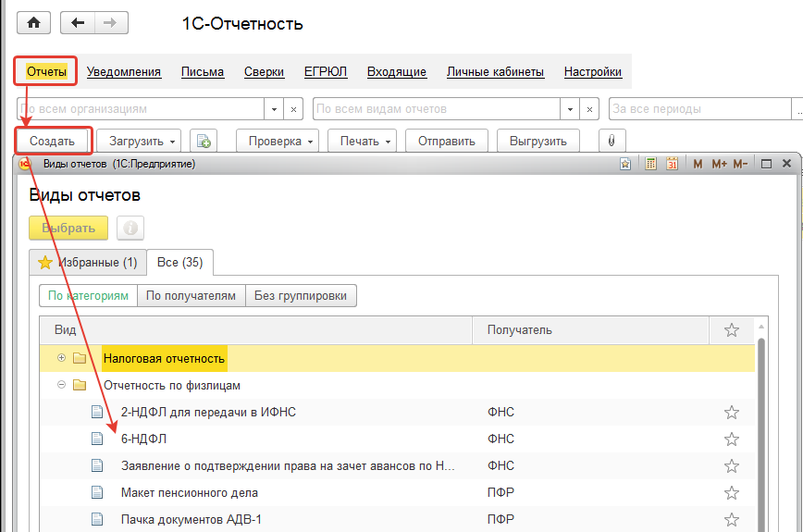
Task: Click the add-document icon next to Загрузить
Action: point(204,141)
